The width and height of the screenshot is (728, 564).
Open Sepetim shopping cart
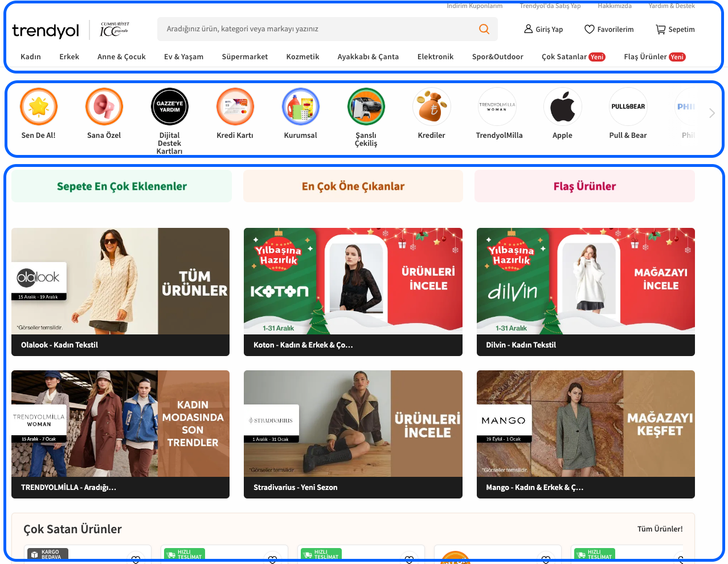pyautogui.click(x=675, y=29)
